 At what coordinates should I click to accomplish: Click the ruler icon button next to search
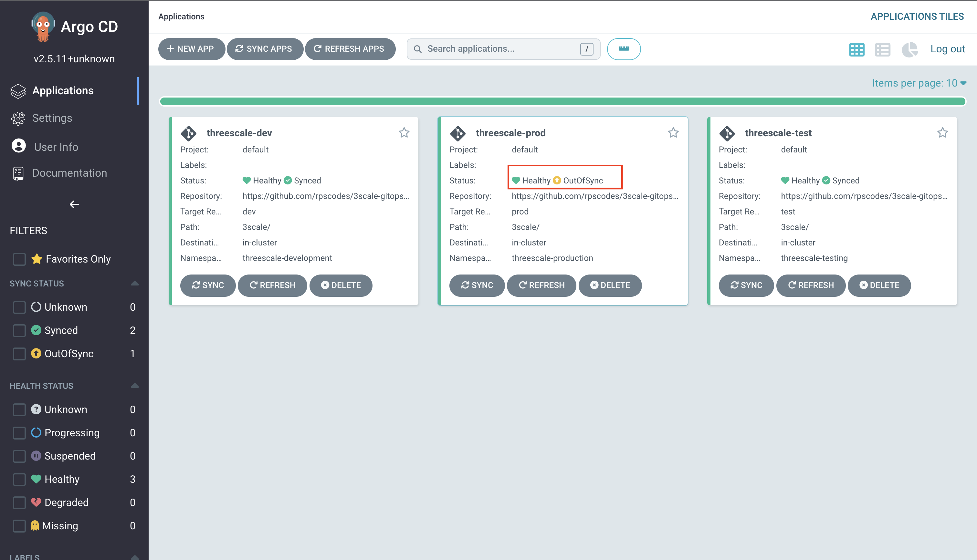tap(624, 49)
